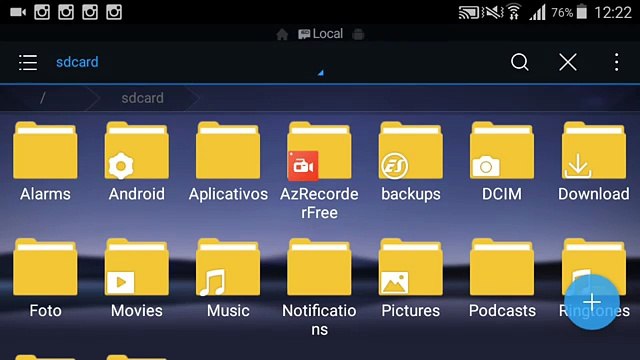Select the Local tab
Screen dimensions: 640x360
320,34
